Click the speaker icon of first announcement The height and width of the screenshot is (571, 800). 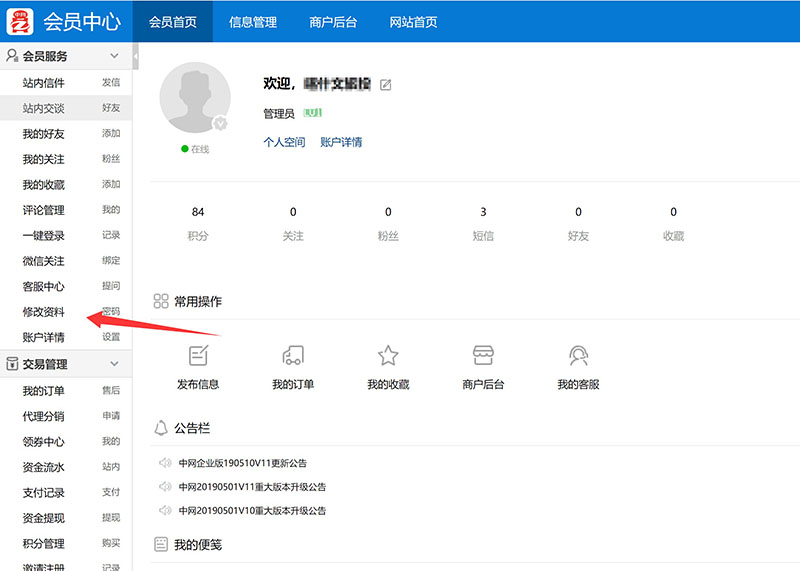[x=165, y=463]
